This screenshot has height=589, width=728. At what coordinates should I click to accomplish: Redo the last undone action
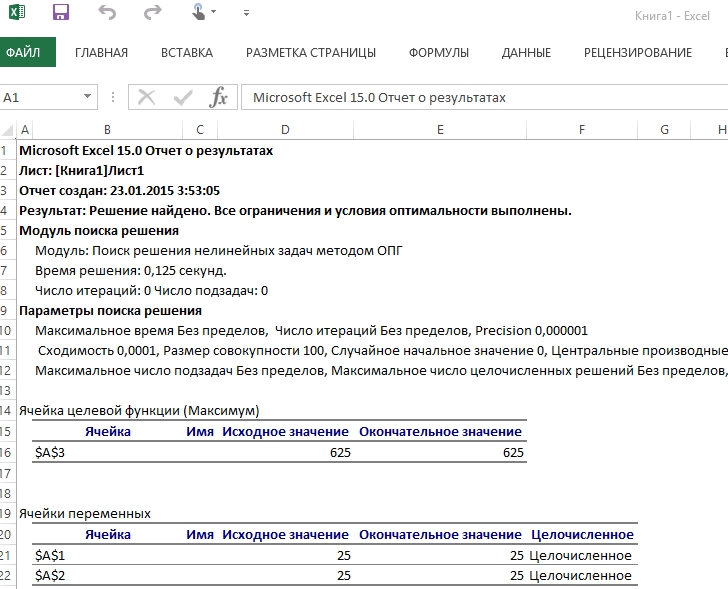point(152,12)
